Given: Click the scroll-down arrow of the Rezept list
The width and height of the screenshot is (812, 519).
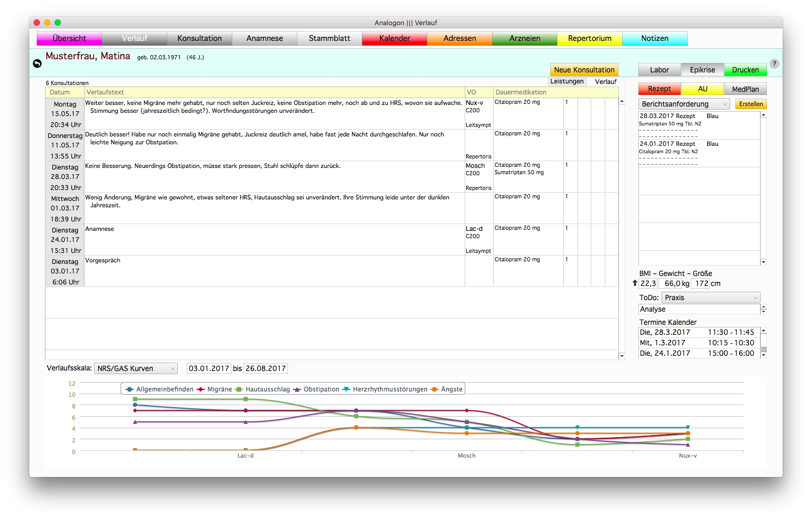Looking at the screenshot, I should [x=764, y=262].
